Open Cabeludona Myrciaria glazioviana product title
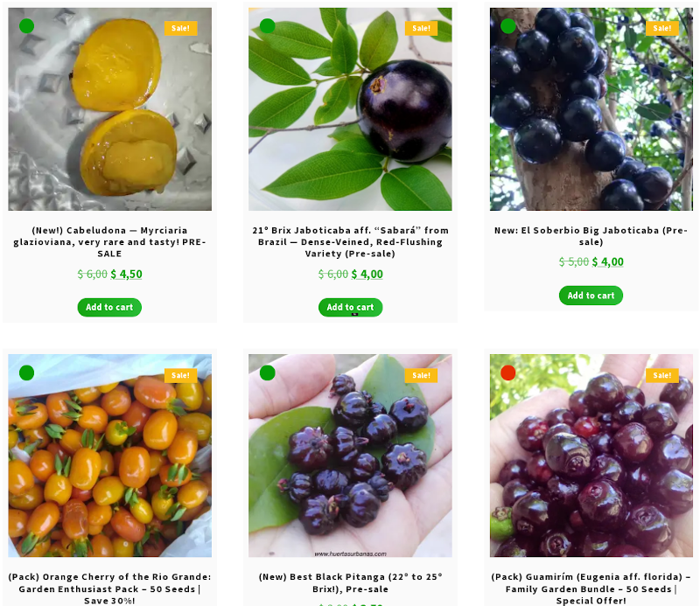 pos(109,242)
